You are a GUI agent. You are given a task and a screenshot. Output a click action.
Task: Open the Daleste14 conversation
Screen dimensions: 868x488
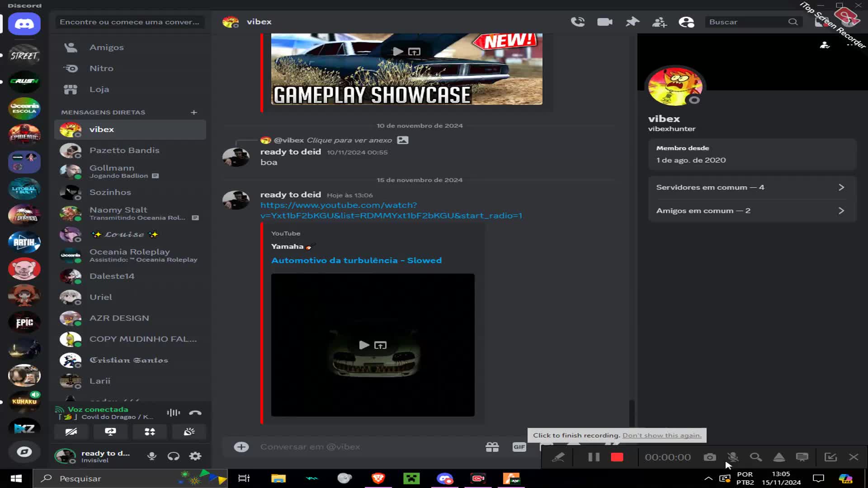point(130,276)
